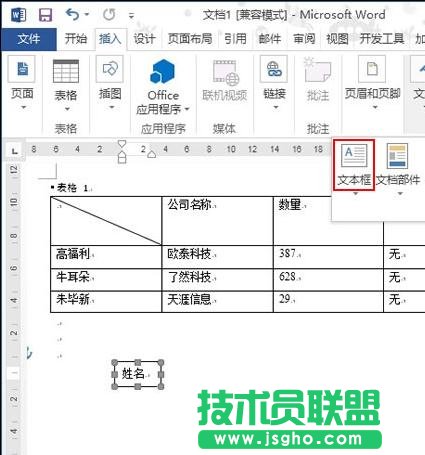Click the Word application icon
Image resolution: width=425 pixels, height=455 pixels.
coord(18,15)
